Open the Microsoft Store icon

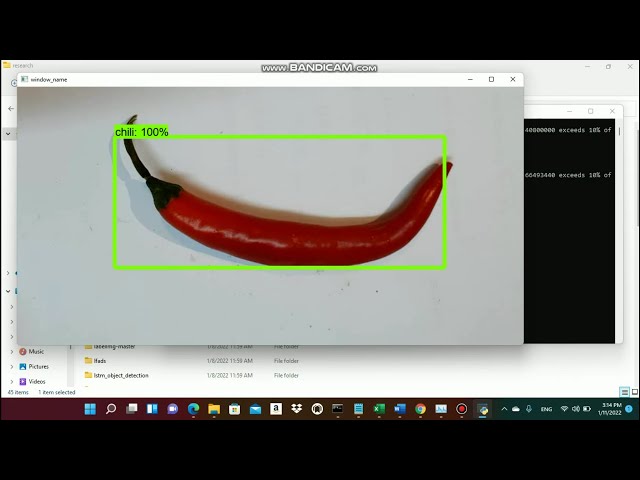pos(235,409)
